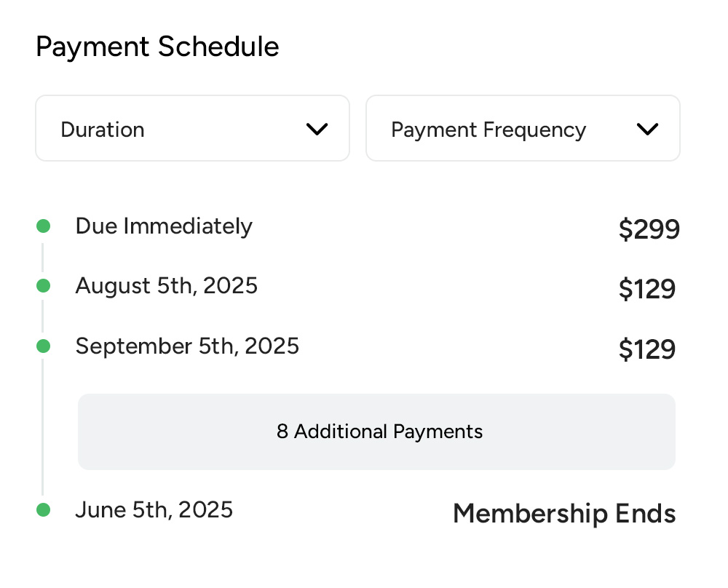Click the Payment Frequency chevron arrow

[646, 130]
